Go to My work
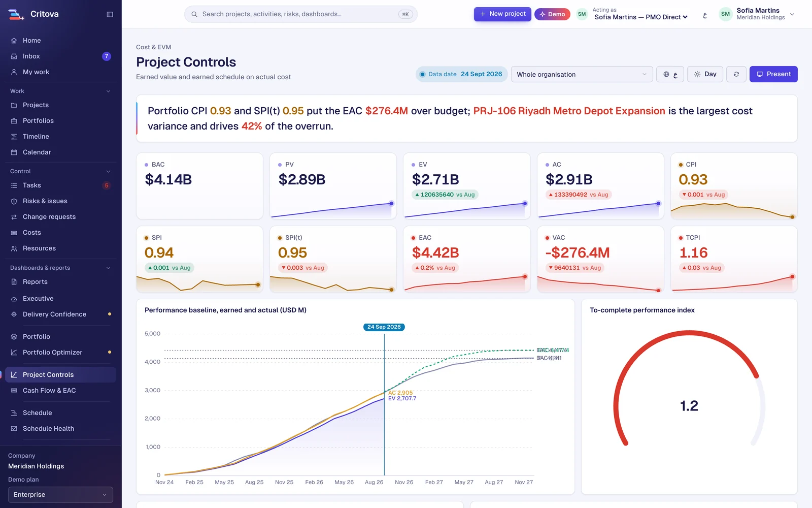The image size is (812, 508). click(x=60, y=72)
